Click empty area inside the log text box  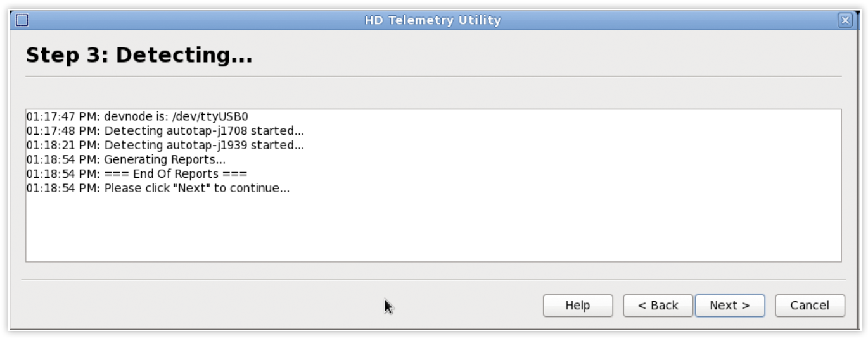(433, 228)
